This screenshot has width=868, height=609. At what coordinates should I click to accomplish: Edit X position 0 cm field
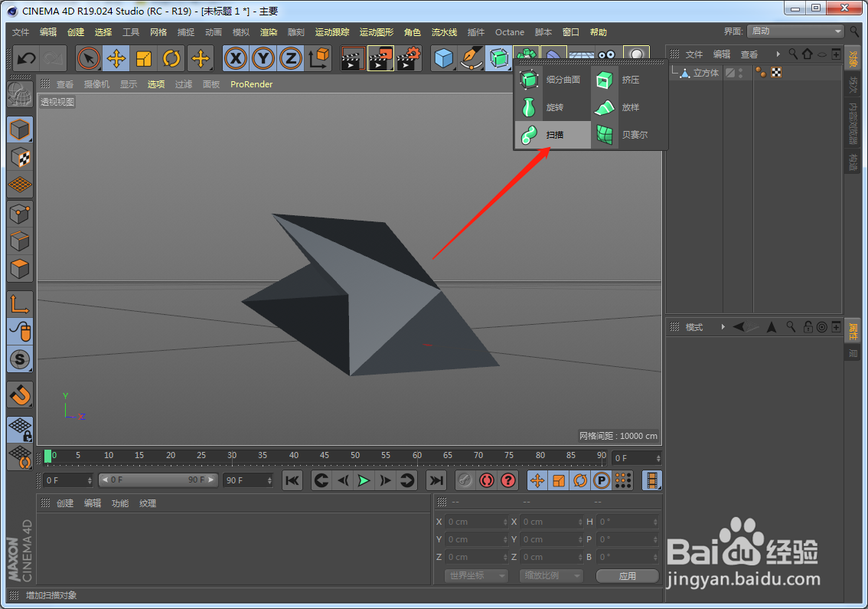(476, 522)
